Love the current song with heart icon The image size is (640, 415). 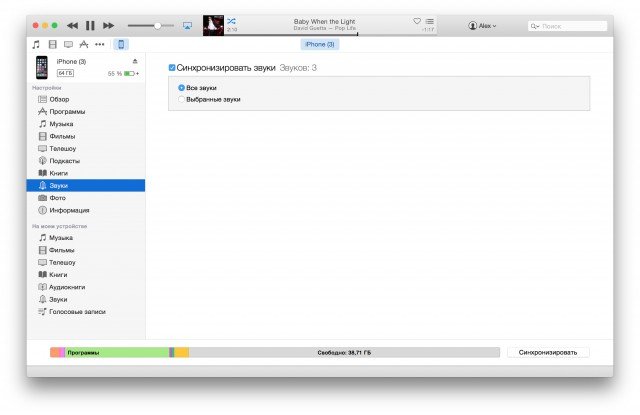coord(417,20)
